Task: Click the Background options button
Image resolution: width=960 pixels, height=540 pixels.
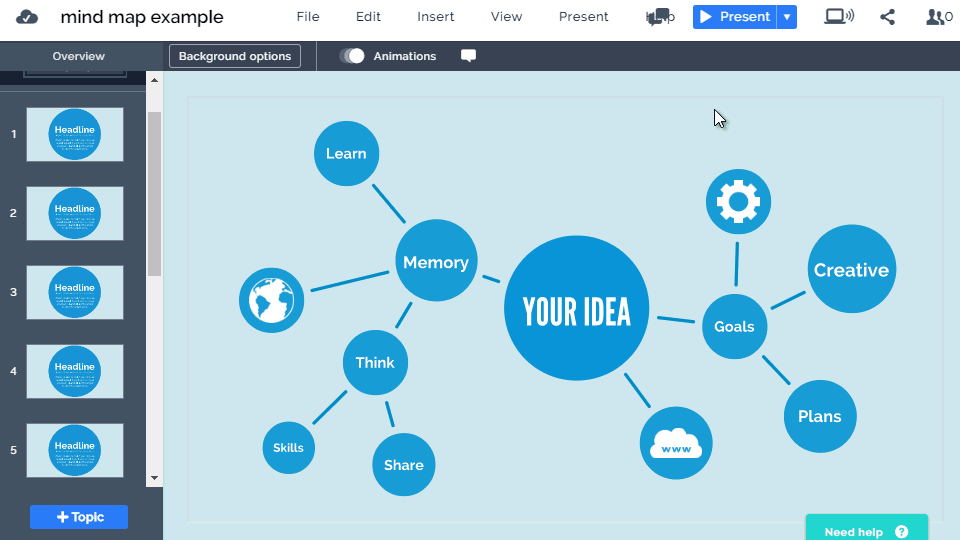Action: click(235, 56)
